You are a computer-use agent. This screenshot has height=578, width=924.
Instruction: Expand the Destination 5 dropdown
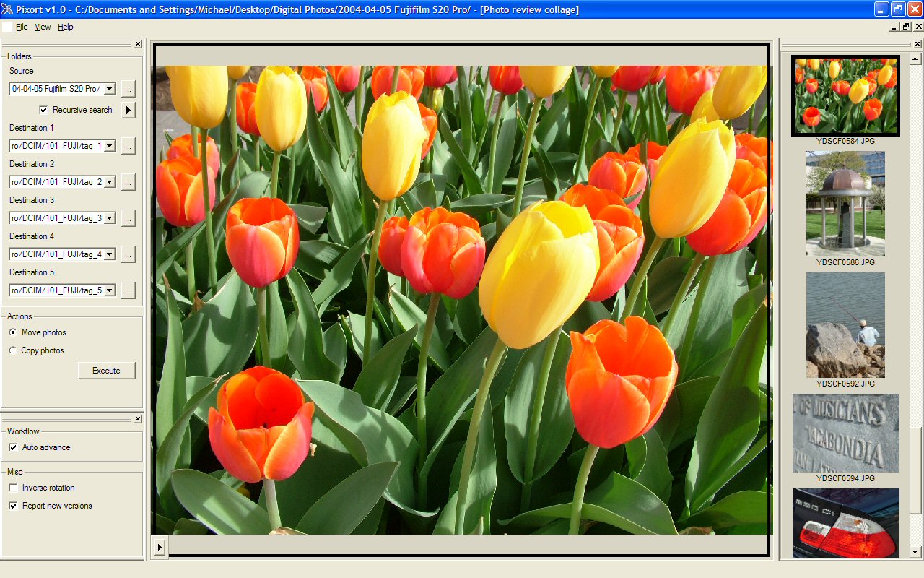[x=109, y=290]
